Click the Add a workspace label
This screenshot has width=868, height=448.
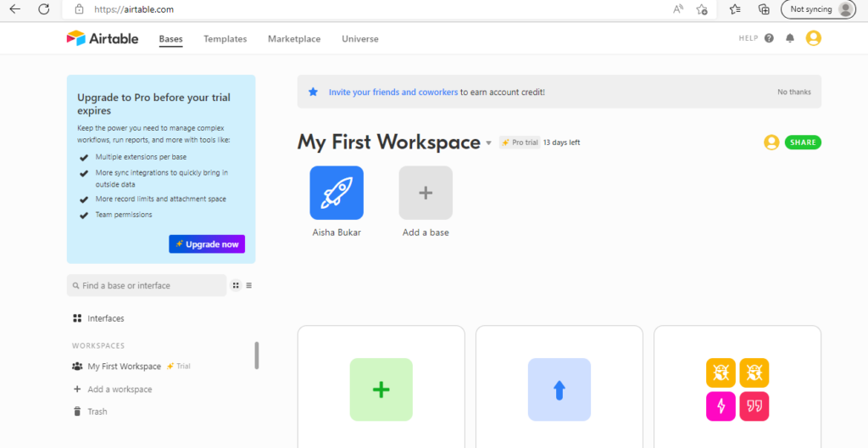tap(120, 389)
